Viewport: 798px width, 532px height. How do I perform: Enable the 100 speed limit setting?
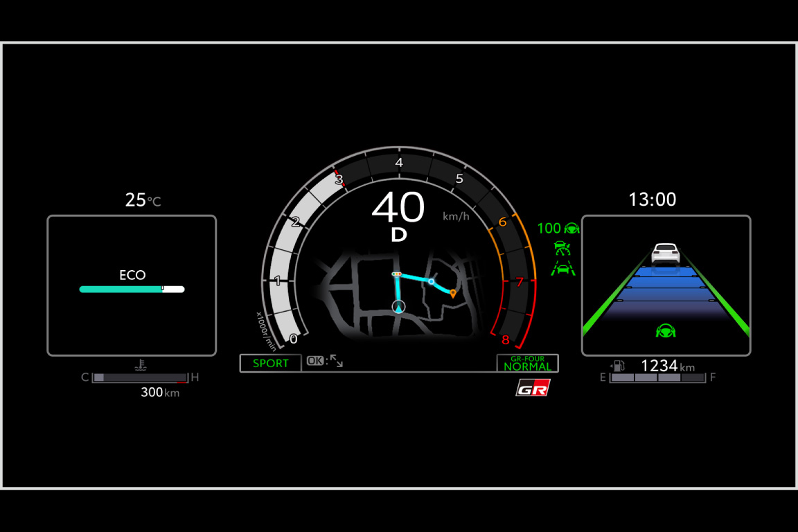pyautogui.click(x=549, y=228)
